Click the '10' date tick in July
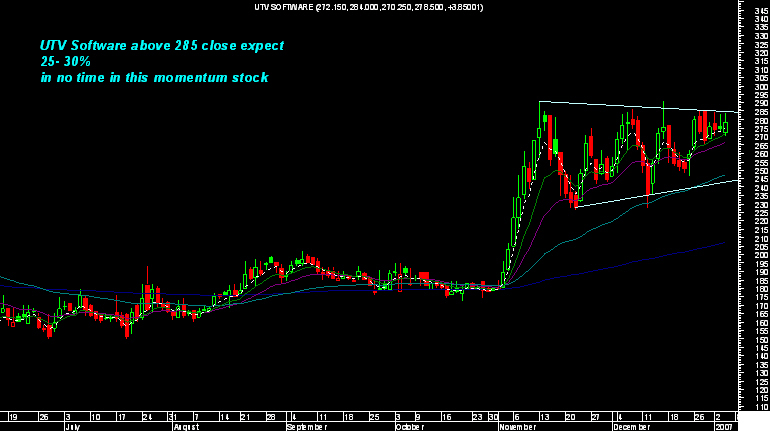The height and width of the screenshot is (431, 770). (x=96, y=417)
